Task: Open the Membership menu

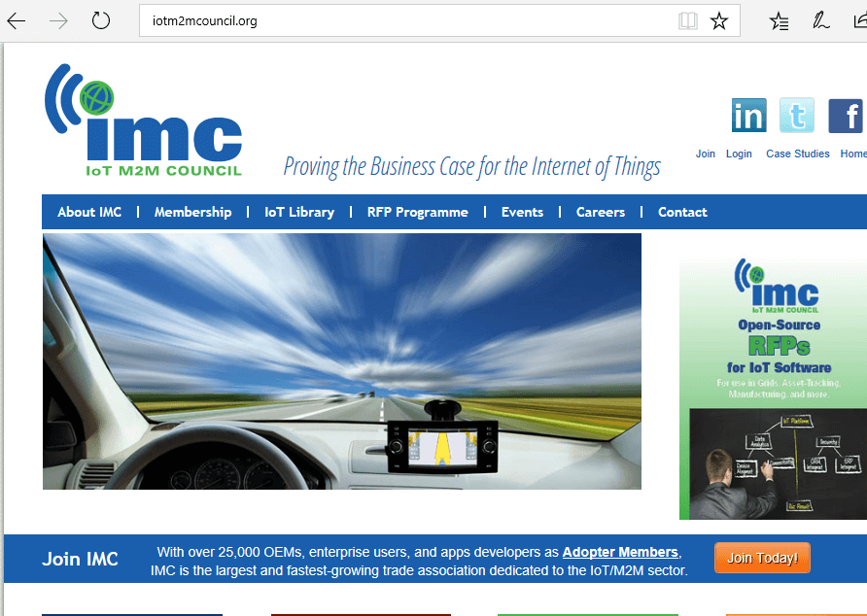Action: point(192,212)
